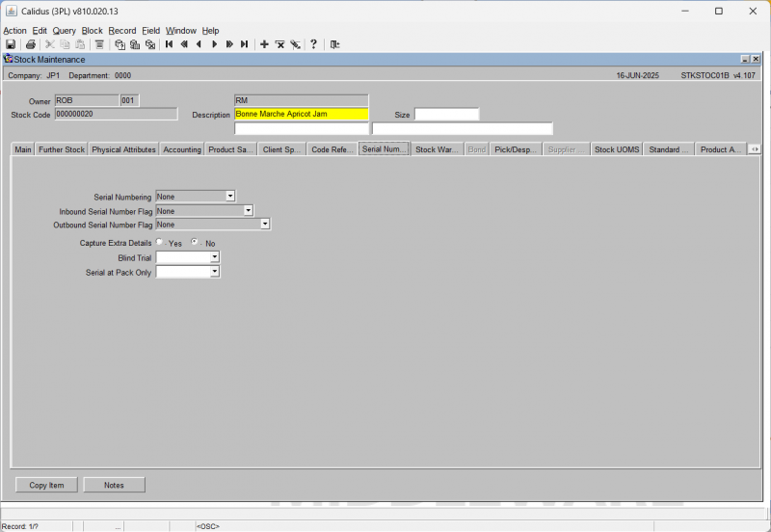Click the Stock Maintenance window title icon
Screen dimensions: 771x532
tap(9, 59)
